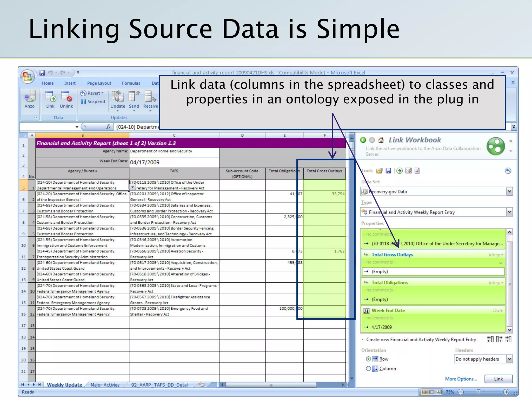
Task: Open the Headers dropdown
Action: pyautogui.click(x=509, y=359)
